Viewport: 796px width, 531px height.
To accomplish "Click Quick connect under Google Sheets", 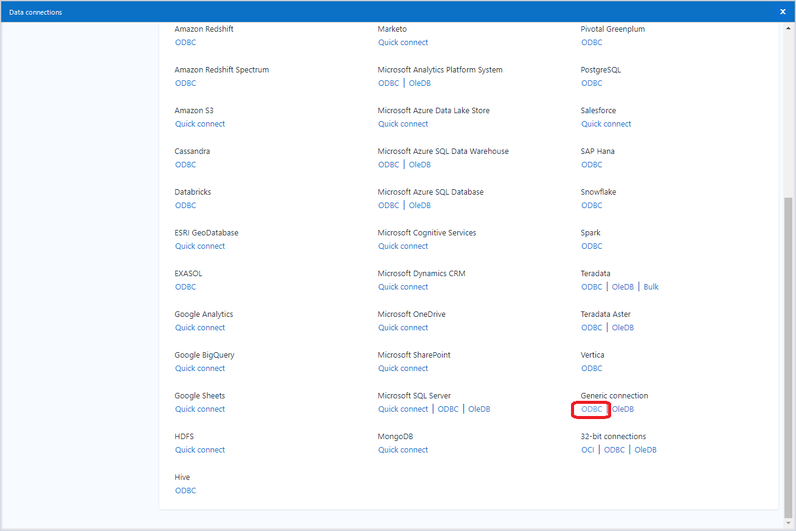I will [x=200, y=409].
